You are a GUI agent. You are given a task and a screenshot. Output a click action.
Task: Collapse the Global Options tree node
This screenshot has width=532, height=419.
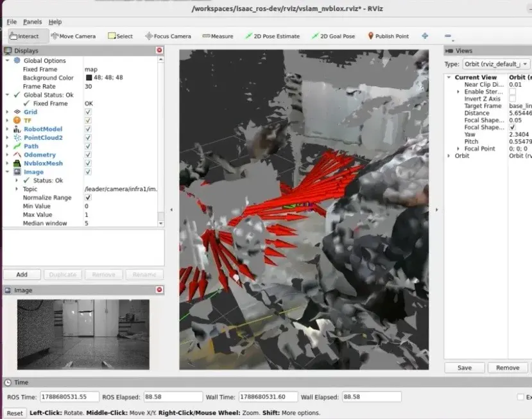[x=8, y=60]
